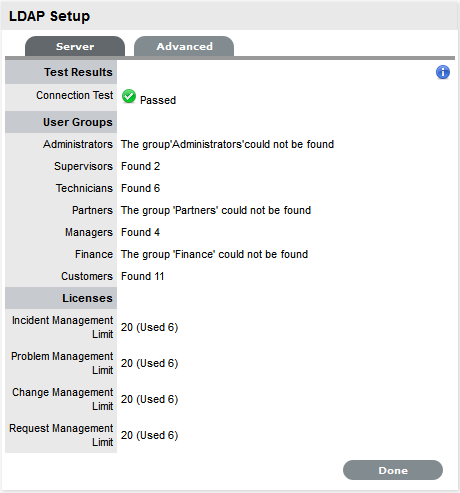
Task: Click the Supervisors Found 2 result
Action: [x=140, y=166]
